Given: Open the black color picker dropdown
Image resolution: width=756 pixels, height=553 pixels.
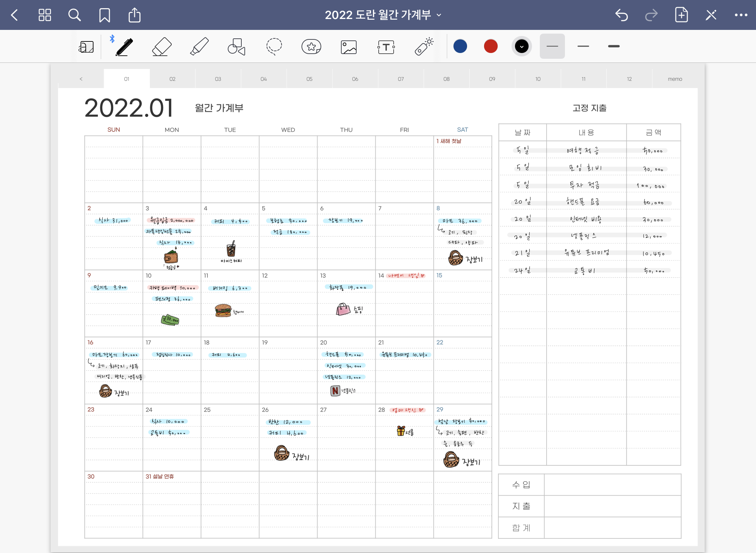Looking at the screenshot, I should (521, 46).
